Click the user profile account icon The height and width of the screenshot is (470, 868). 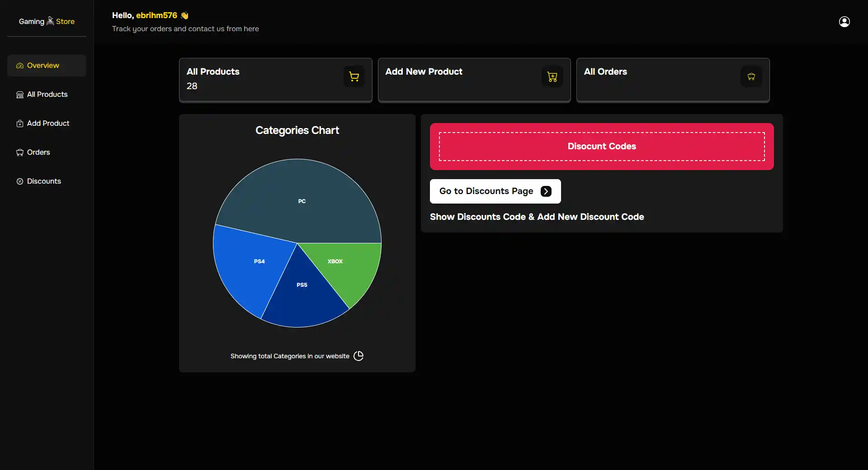click(x=844, y=22)
